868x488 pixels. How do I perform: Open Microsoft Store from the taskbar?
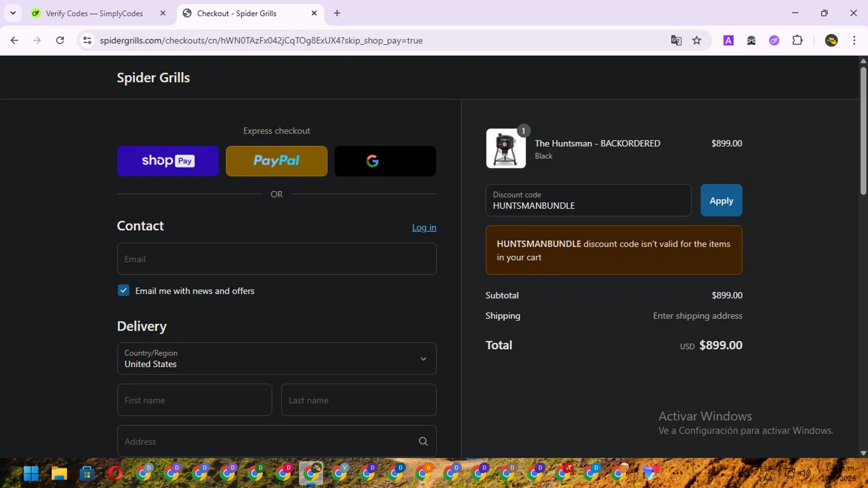(x=87, y=474)
